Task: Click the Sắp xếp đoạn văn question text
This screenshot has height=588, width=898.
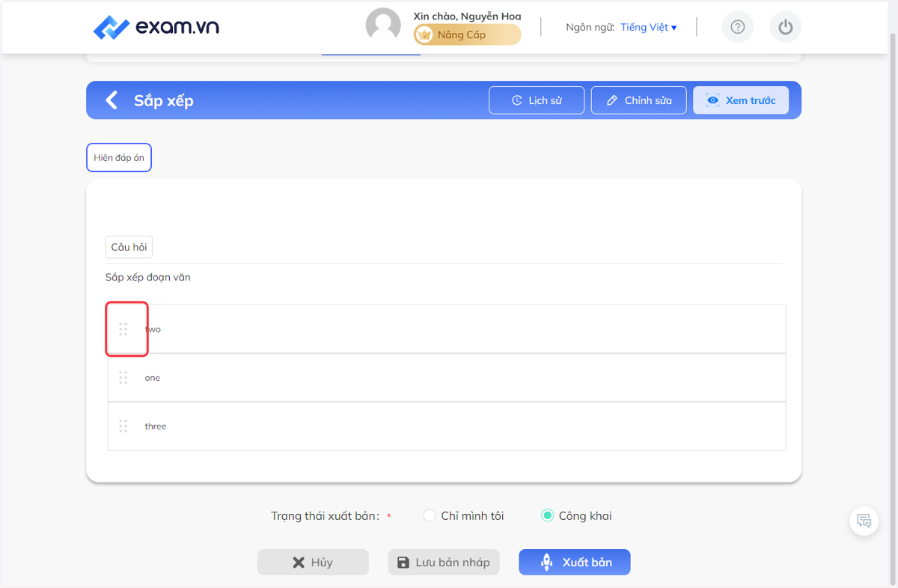Action: (x=148, y=278)
